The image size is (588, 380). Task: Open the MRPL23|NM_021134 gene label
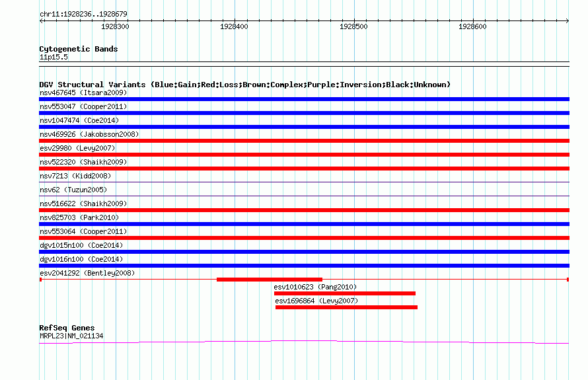pyautogui.click(x=71, y=336)
